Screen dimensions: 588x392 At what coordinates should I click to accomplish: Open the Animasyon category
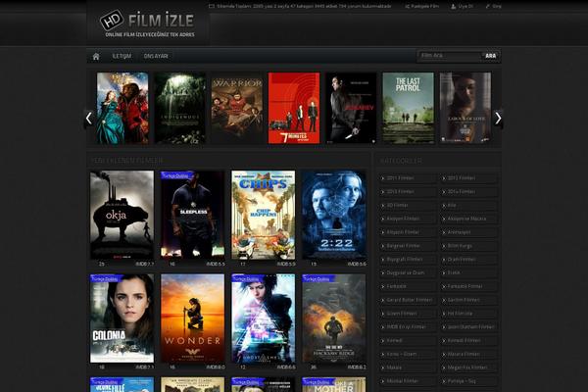click(468, 232)
